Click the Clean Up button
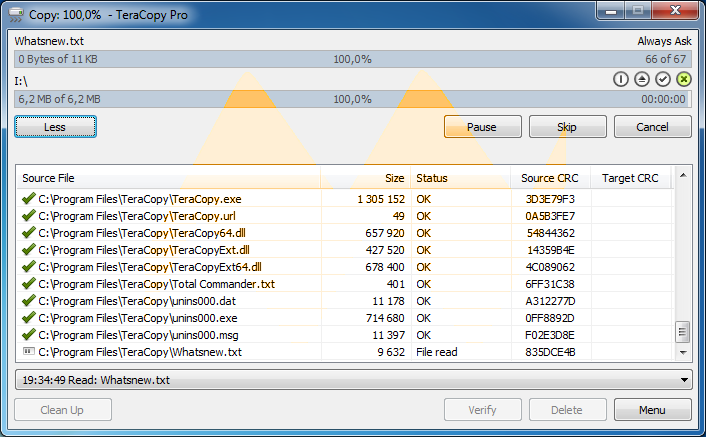Viewport: 706px width, 437px height. 63,410
